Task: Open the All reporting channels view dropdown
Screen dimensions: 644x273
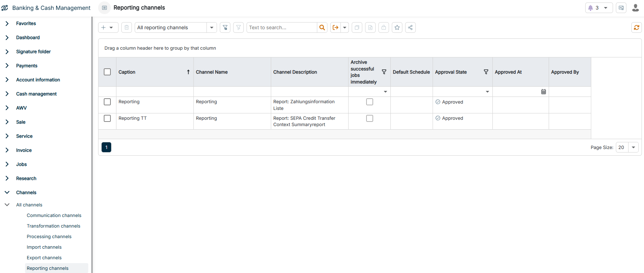Action: 211,27
